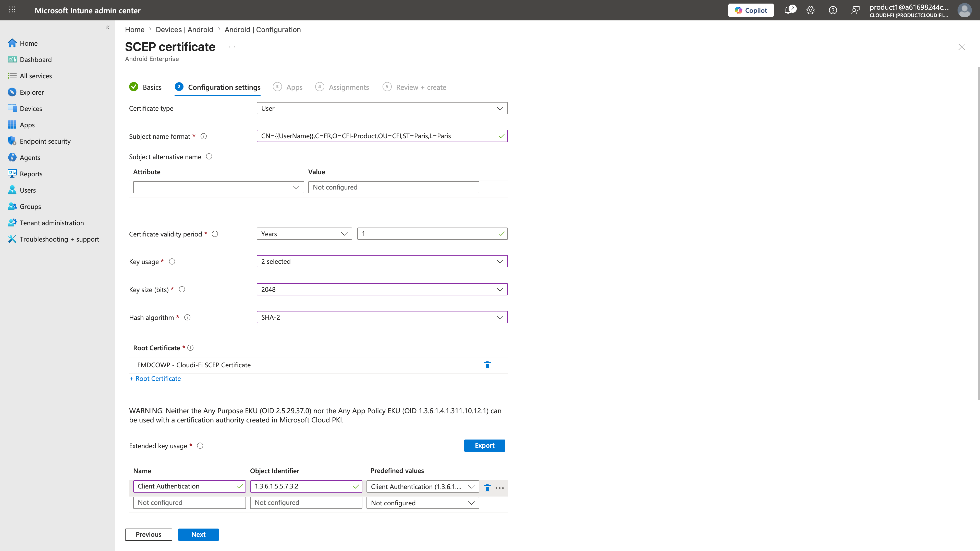Open Client Authentication predefined values dropdown
Image resolution: width=980 pixels, height=551 pixels.
[423, 487]
